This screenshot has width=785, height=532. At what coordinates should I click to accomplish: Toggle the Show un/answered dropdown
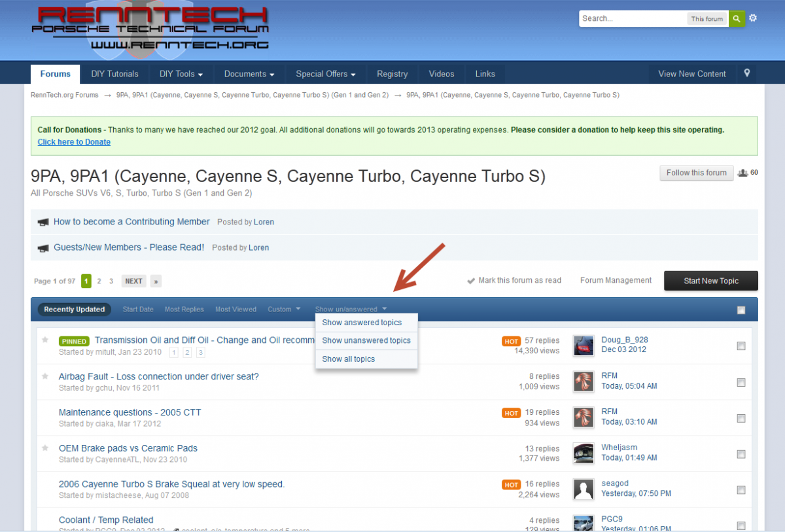(x=351, y=310)
